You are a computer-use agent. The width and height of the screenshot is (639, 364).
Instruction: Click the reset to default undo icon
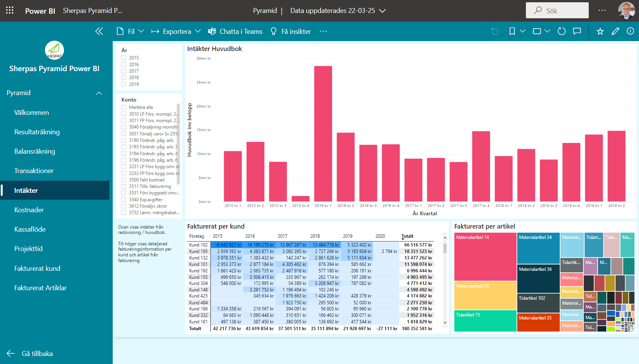click(x=495, y=31)
